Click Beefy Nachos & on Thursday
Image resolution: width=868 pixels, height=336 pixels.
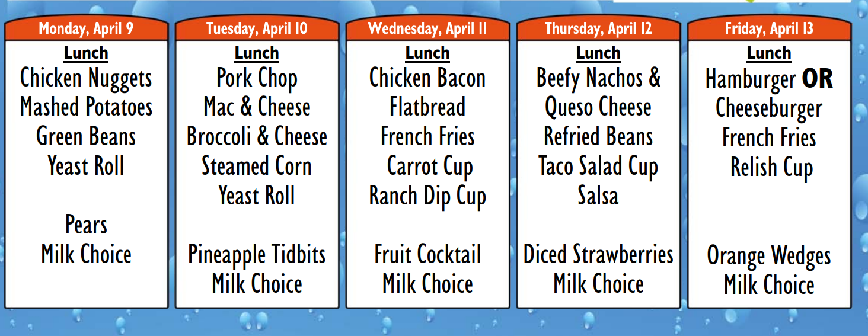[x=598, y=79]
